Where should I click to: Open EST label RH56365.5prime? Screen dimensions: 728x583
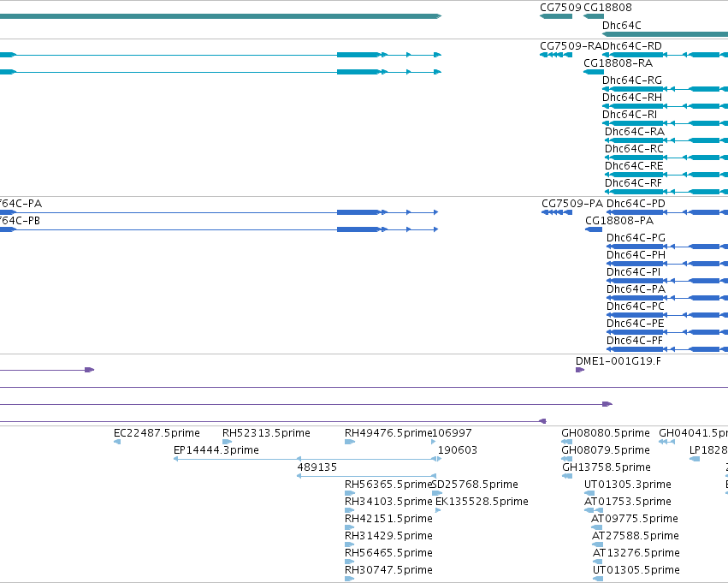(388, 485)
